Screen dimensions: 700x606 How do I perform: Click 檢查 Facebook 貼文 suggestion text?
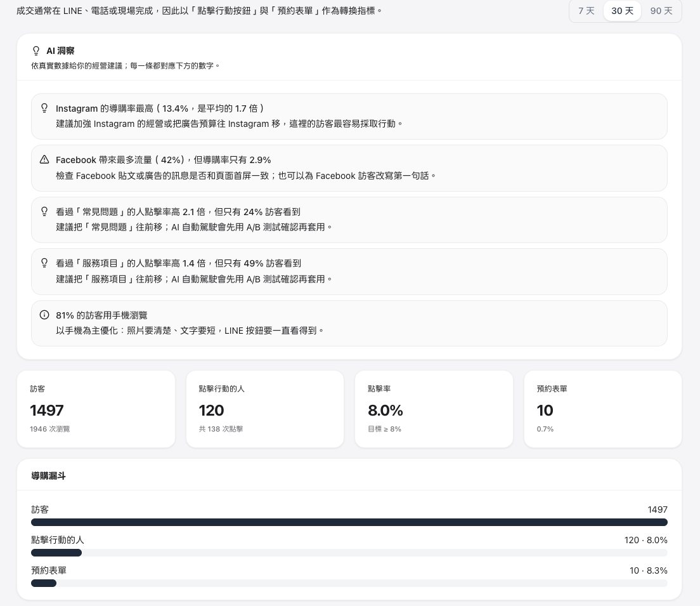coord(245,176)
